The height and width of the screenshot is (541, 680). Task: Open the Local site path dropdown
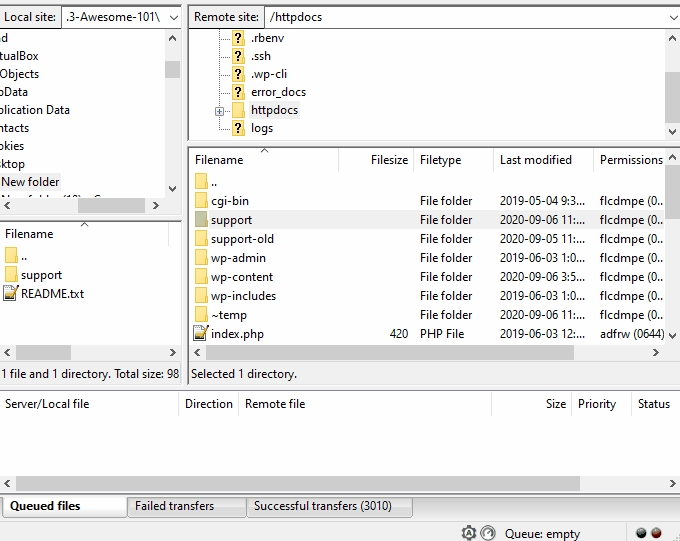point(174,17)
